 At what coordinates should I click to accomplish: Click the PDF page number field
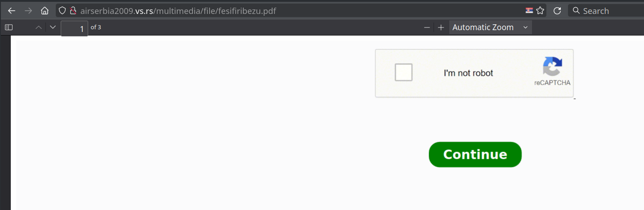[x=74, y=28]
